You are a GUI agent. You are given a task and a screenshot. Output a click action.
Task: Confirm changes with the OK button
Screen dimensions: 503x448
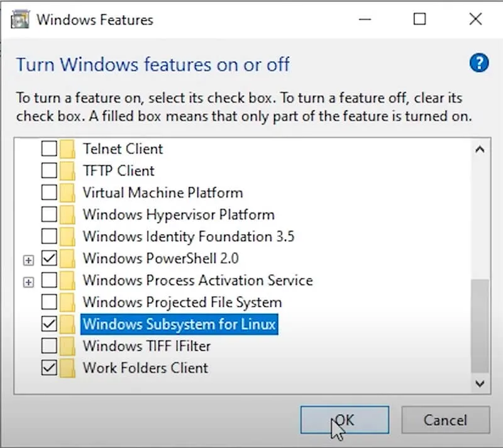[x=345, y=420]
